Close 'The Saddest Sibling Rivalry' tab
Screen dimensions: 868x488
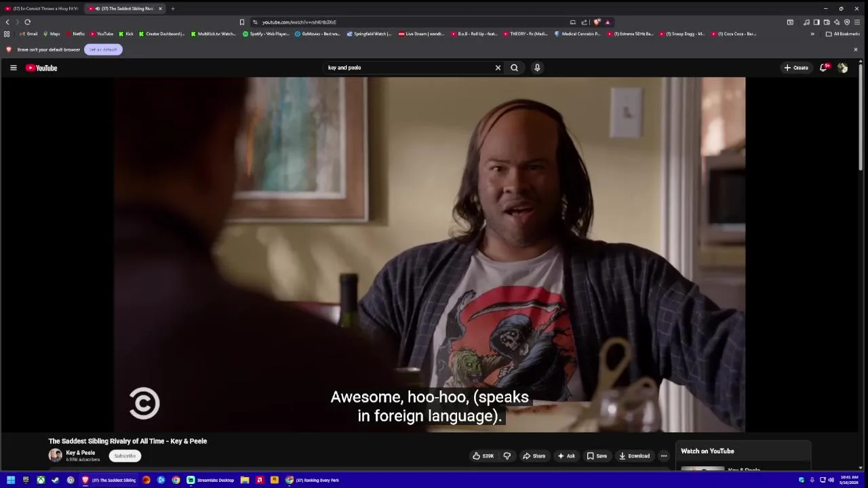(160, 9)
